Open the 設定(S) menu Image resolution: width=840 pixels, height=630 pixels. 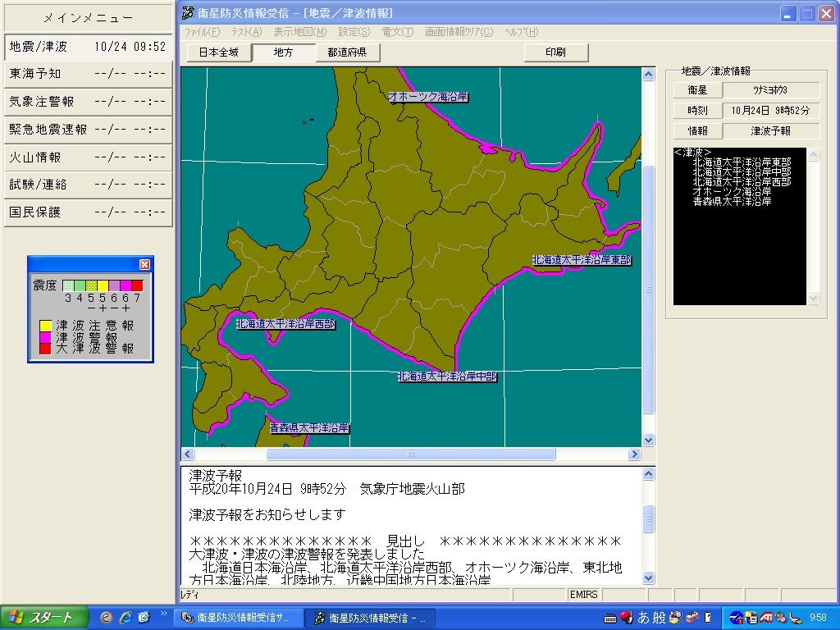click(354, 32)
